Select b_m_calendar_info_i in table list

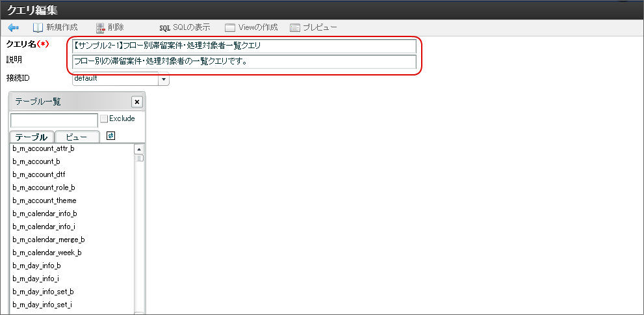73,226
